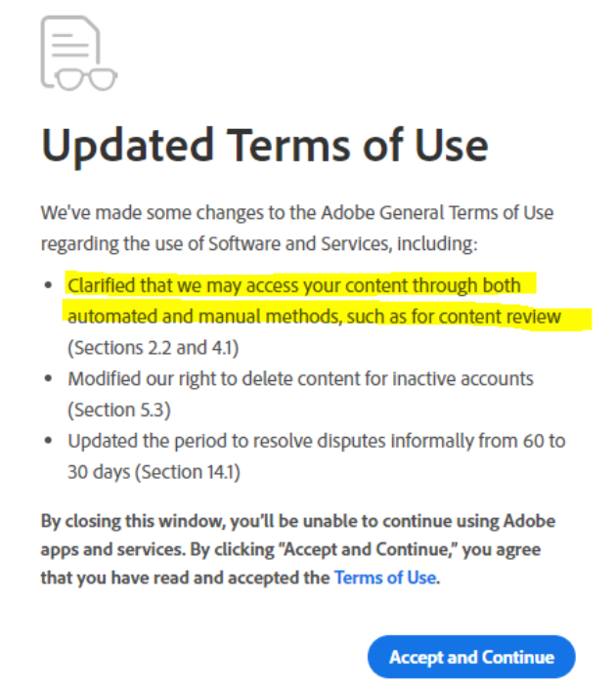Click "regarding the use of Software and Services" line
Viewport: 616px width, 690px height.
258,243
